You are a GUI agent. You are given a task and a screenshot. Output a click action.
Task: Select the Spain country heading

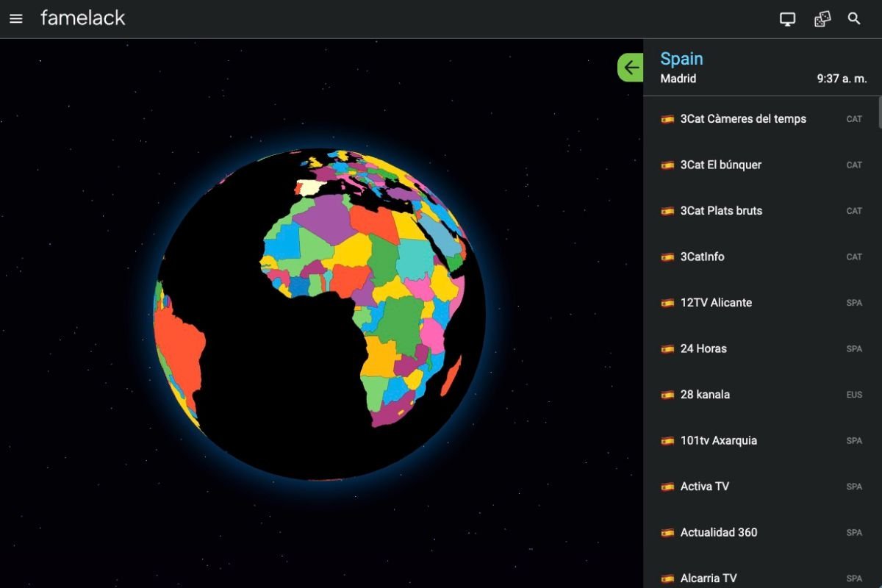click(x=681, y=59)
